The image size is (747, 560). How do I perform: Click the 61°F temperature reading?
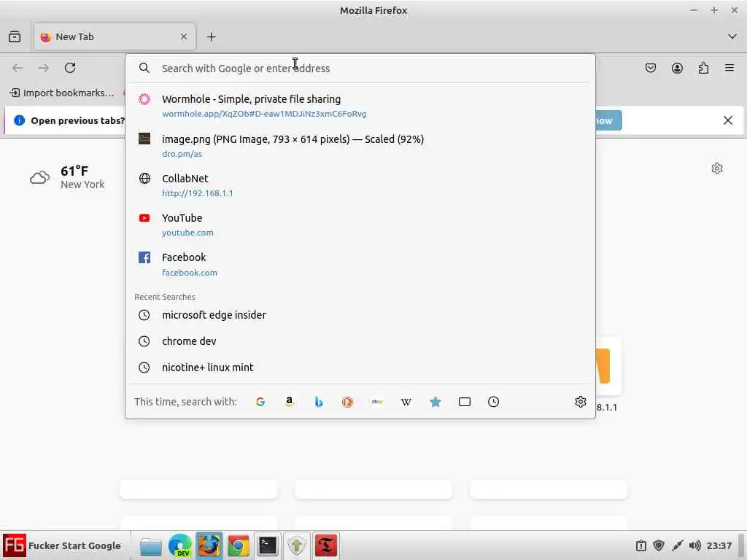[74, 171]
